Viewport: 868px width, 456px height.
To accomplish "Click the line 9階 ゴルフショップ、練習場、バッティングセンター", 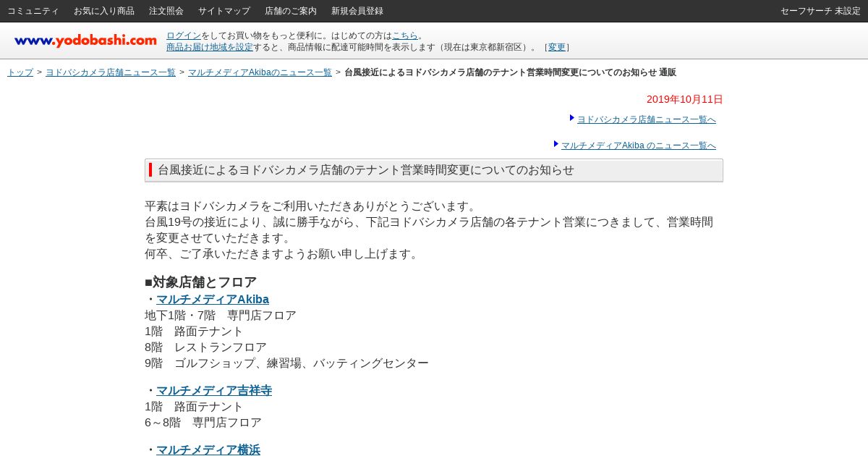I will [286, 363].
